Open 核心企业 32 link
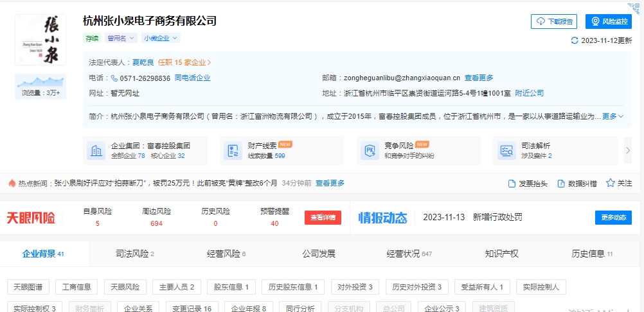644x312 pixels. 168,156
